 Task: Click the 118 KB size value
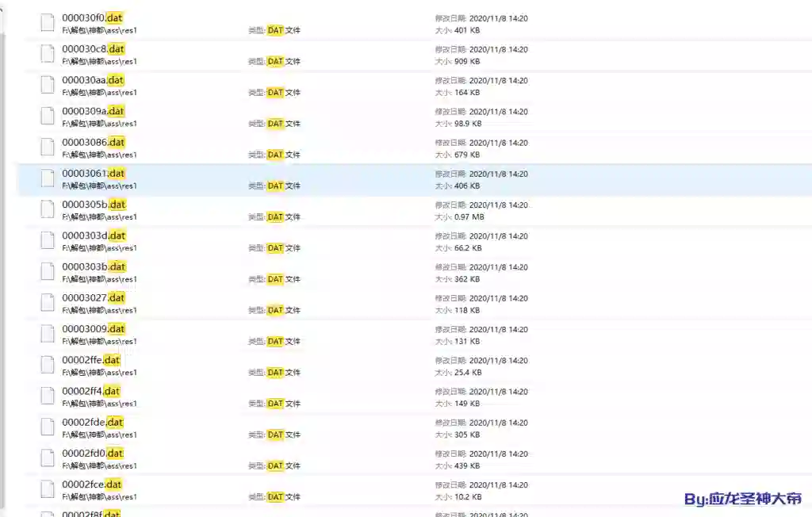(x=467, y=310)
